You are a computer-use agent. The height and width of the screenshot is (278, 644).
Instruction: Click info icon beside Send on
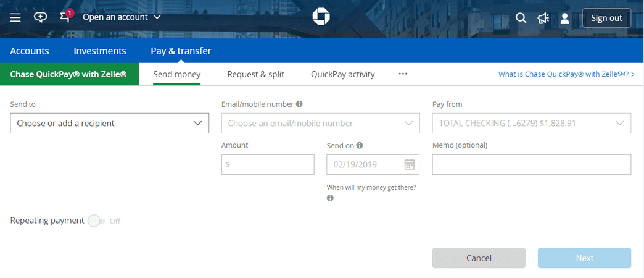coord(360,145)
